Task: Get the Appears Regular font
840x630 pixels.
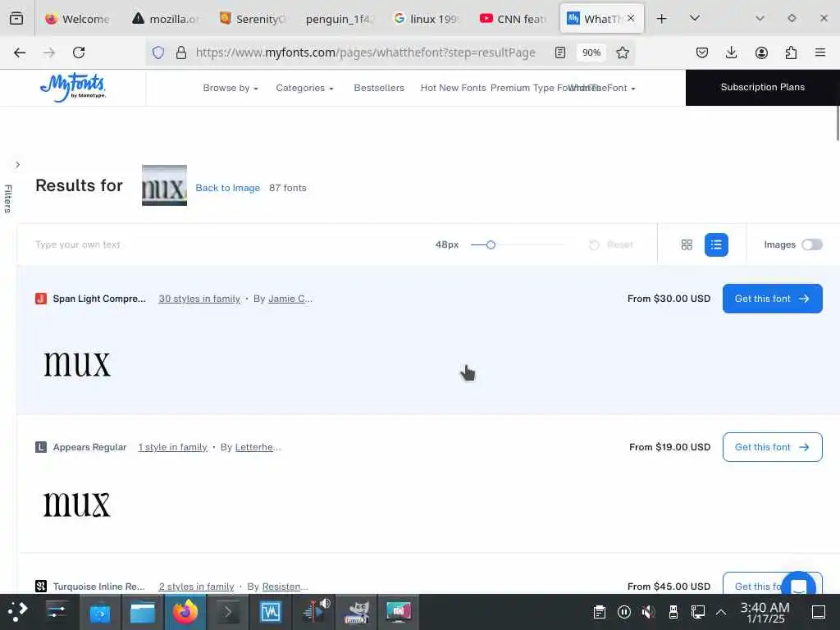Action: tap(772, 447)
